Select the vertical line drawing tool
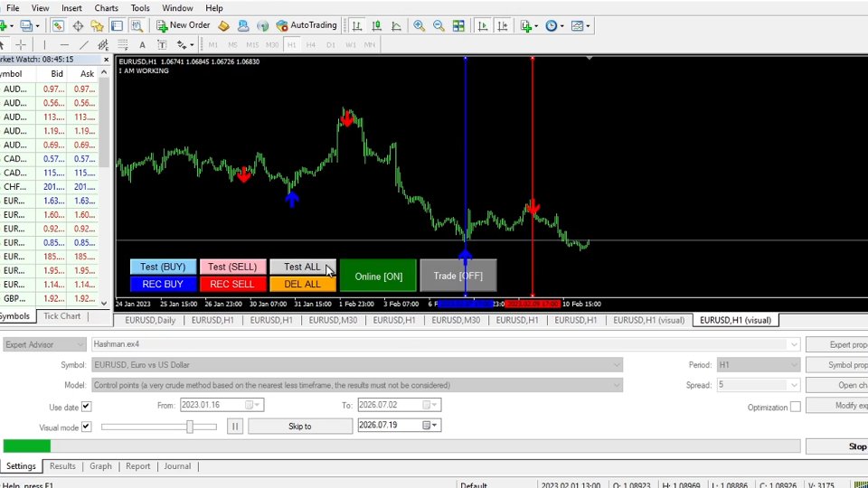The height and width of the screenshot is (488, 868). coord(44,45)
